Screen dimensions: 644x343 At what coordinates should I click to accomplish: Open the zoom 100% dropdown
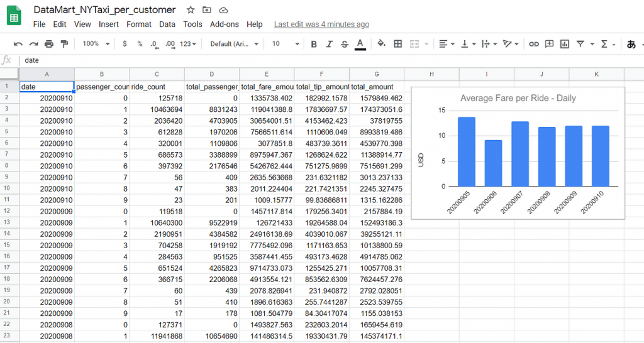click(x=96, y=44)
